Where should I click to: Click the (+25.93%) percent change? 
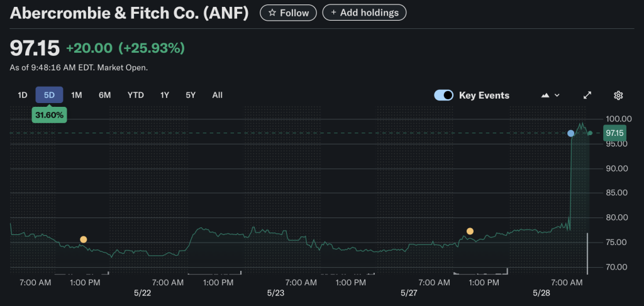[x=152, y=48]
